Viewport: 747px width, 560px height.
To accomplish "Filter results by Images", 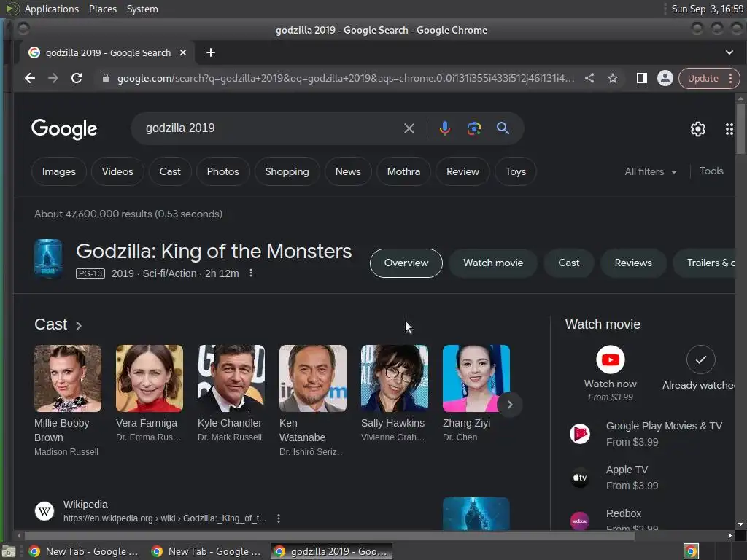I will (x=59, y=171).
